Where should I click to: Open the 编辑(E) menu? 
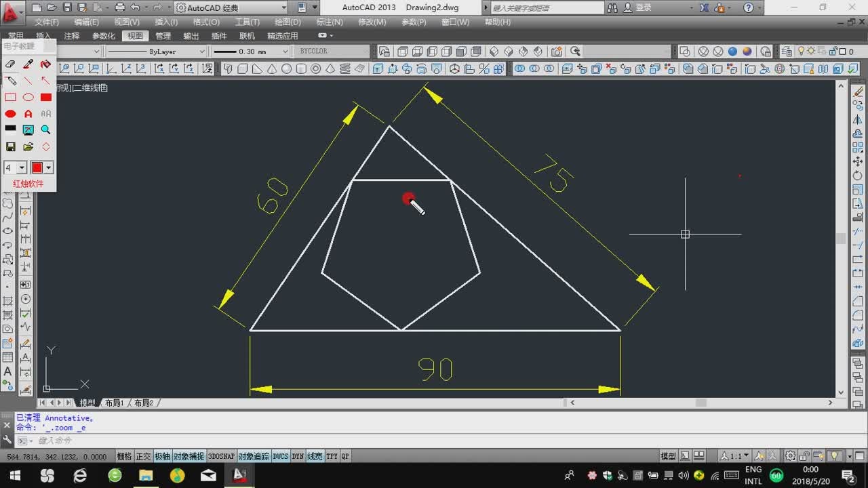(86, 22)
